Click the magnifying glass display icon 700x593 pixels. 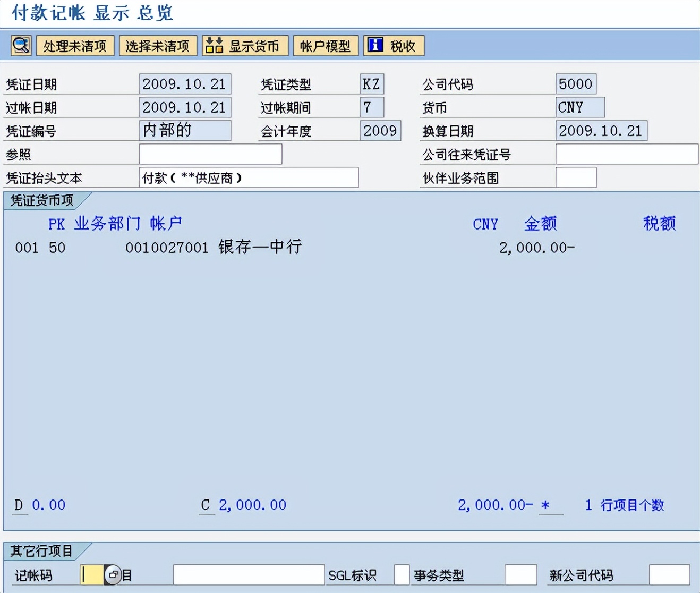point(20,45)
